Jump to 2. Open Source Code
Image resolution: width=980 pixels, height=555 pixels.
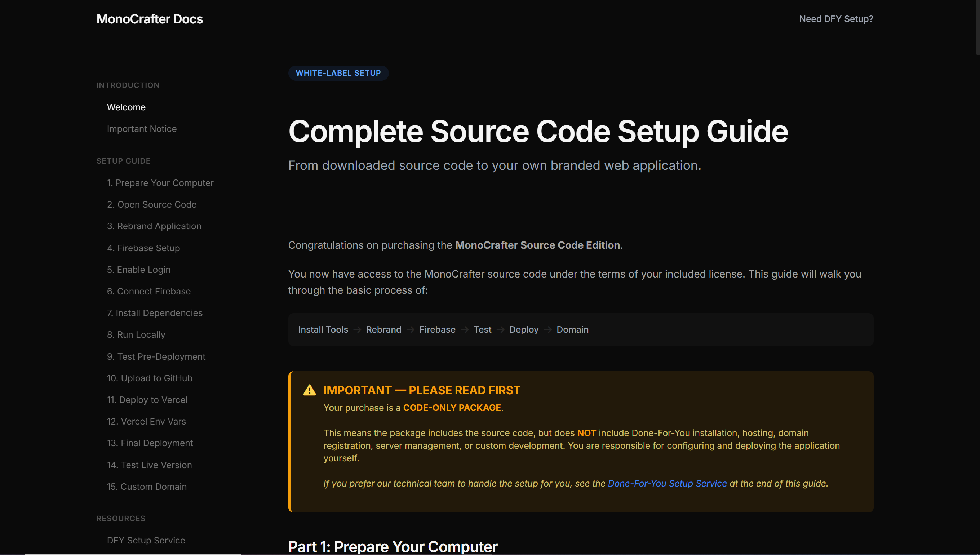(152, 205)
